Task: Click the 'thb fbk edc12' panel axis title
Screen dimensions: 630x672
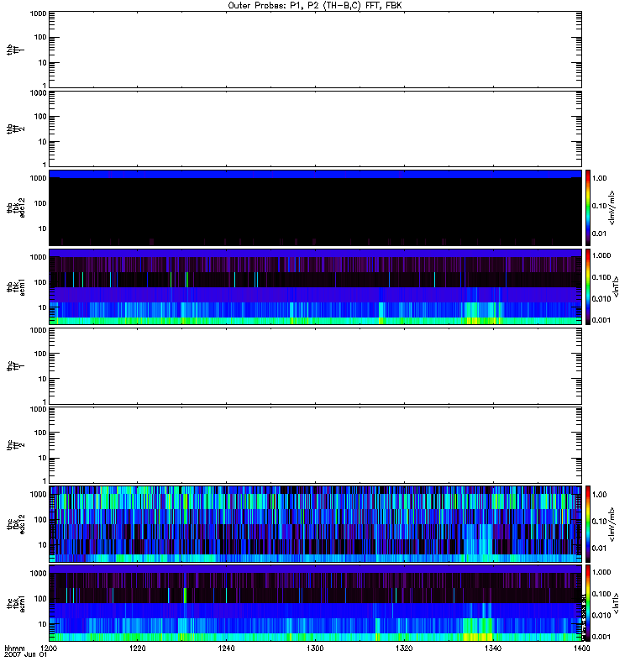Action: [x=16, y=207]
